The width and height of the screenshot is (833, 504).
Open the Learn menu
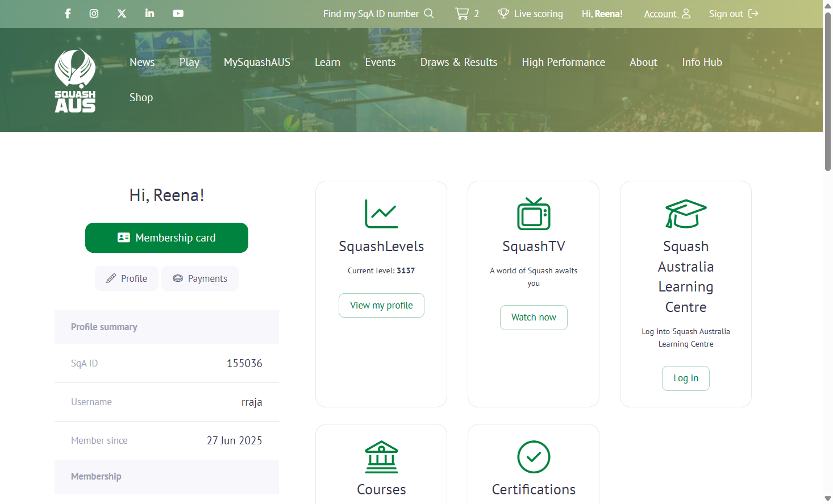tap(327, 63)
